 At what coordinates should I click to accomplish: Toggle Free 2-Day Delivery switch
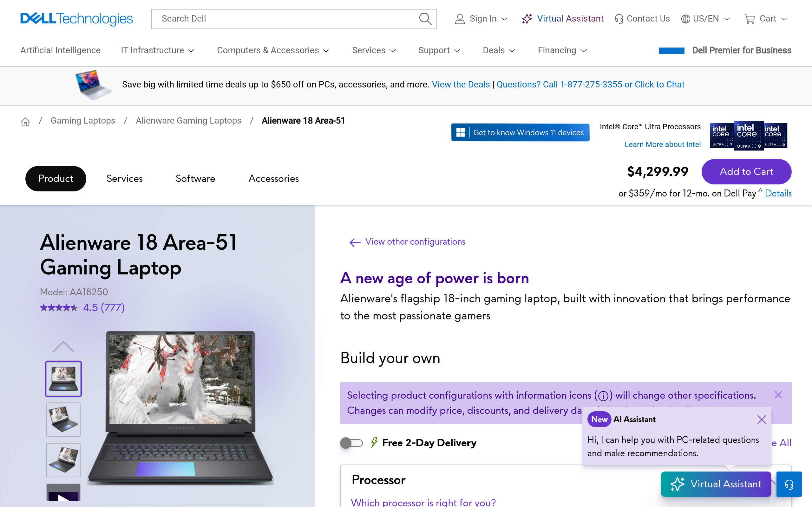click(351, 443)
